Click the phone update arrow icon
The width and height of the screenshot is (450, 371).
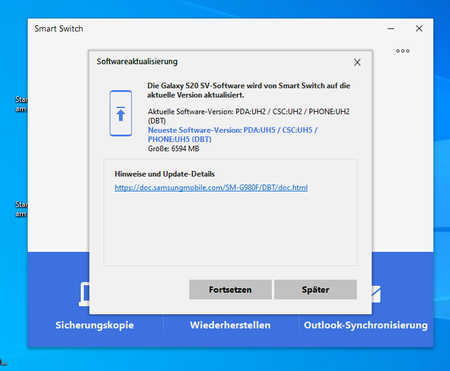pyautogui.click(x=121, y=113)
